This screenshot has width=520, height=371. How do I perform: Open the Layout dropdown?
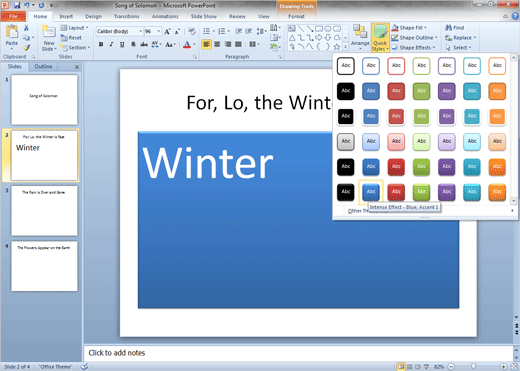75,28
